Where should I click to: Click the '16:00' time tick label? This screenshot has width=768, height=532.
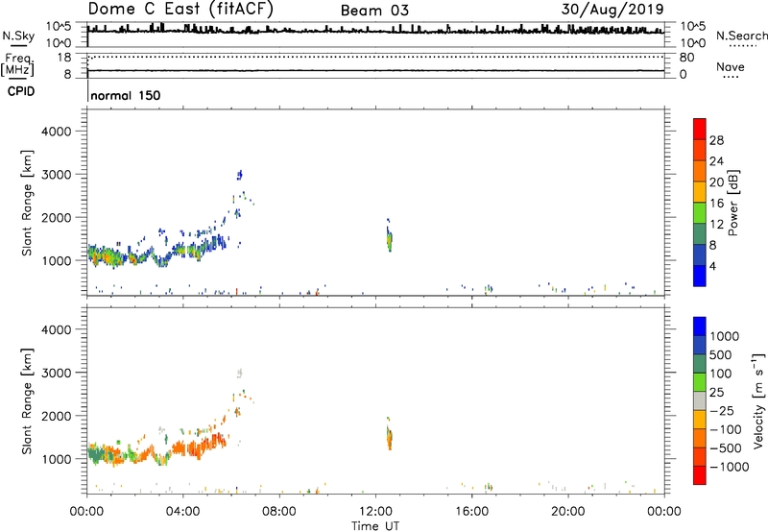click(x=471, y=512)
